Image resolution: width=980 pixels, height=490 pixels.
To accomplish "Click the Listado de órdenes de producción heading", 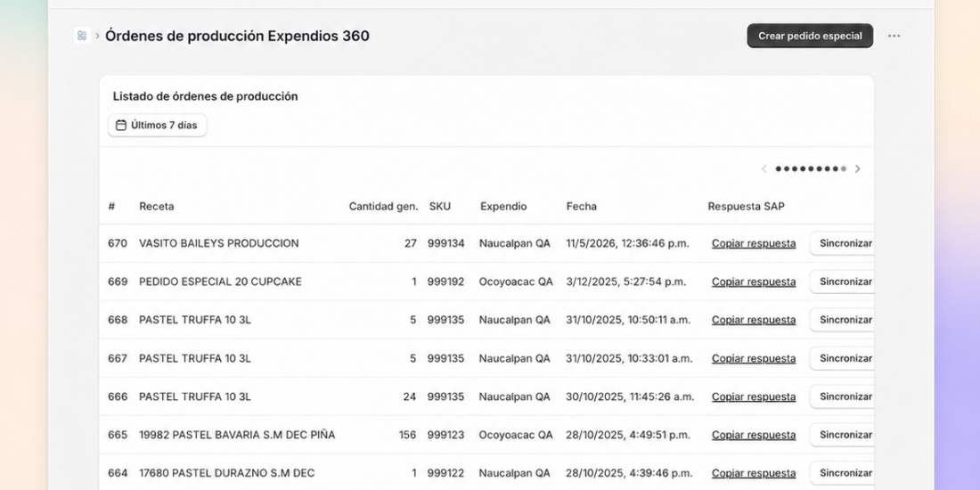I will (x=205, y=96).
